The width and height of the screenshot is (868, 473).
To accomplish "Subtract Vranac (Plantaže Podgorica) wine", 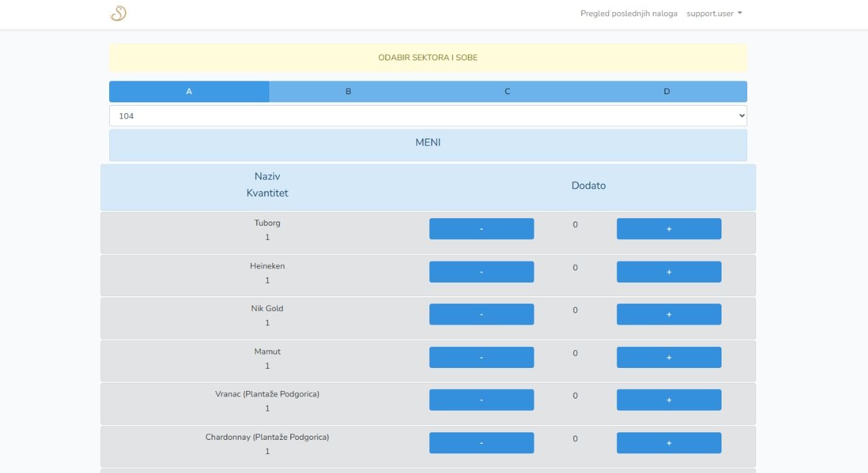I will (481, 400).
